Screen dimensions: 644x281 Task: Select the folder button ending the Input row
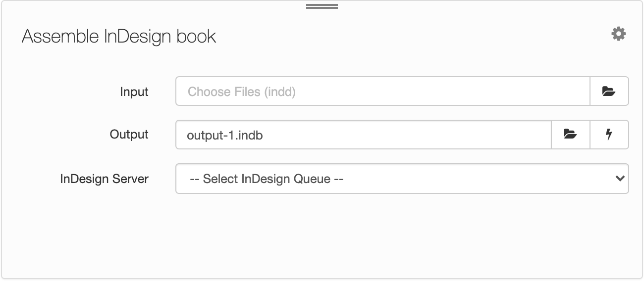pos(609,91)
